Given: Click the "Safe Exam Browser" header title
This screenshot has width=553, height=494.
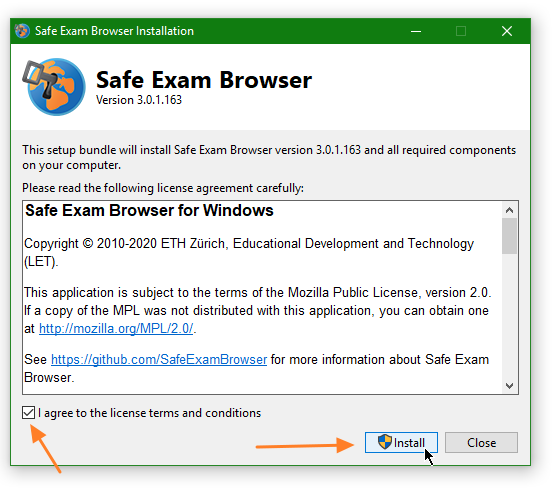Looking at the screenshot, I should coord(204,80).
